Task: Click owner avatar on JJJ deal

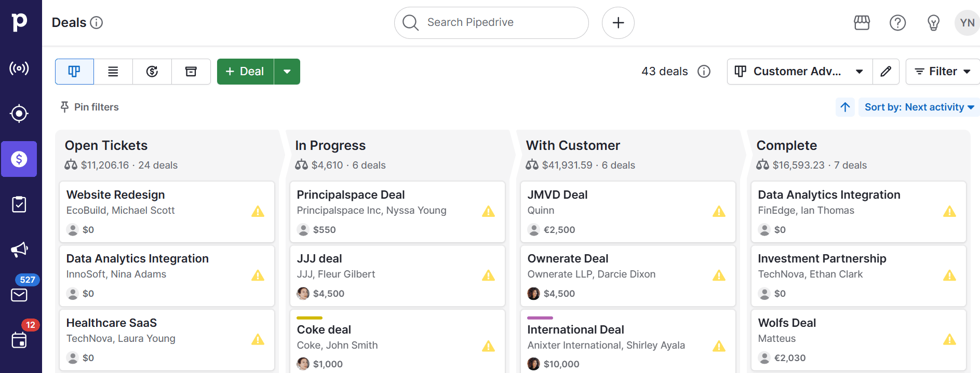Action: click(x=303, y=294)
